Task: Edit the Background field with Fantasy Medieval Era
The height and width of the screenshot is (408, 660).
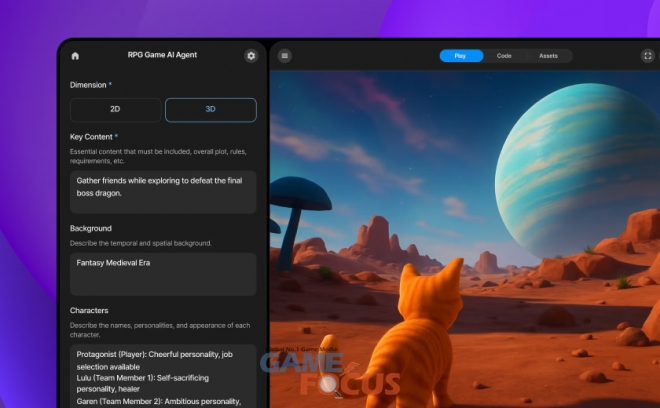Action: click(163, 274)
